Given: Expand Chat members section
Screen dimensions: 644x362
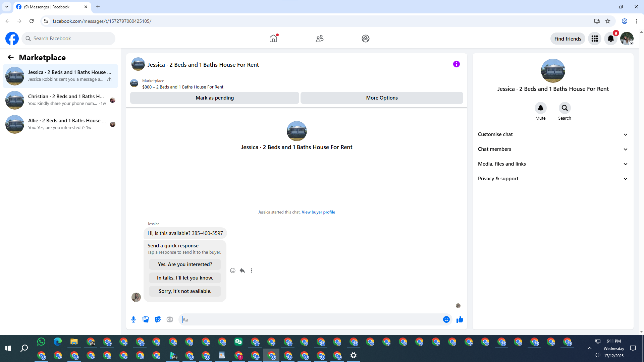Looking at the screenshot, I should pos(553,149).
